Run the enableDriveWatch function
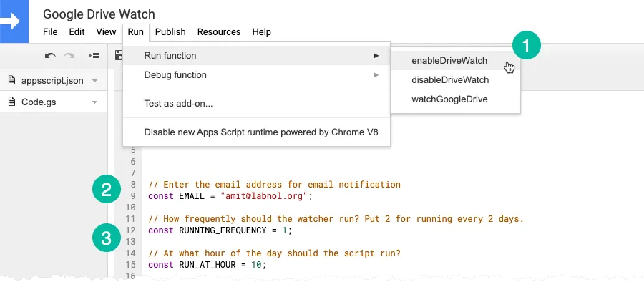Image resolution: width=644 pixels, height=282 pixels. coord(455,60)
